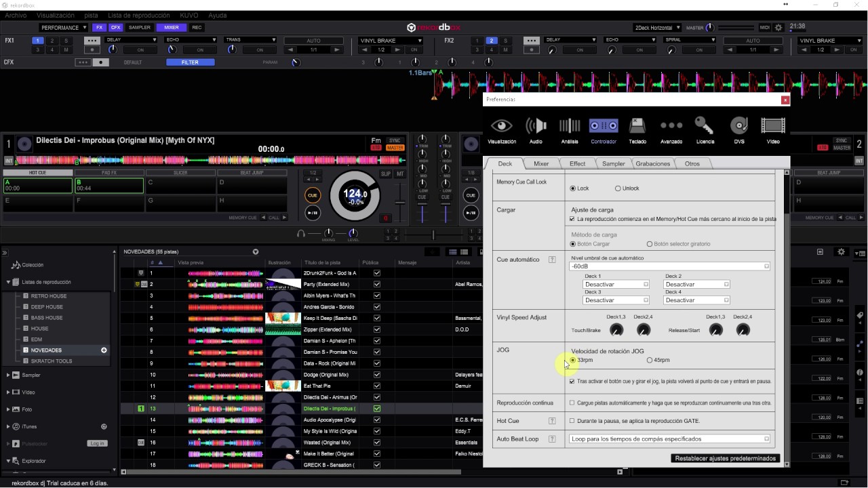Image resolution: width=868 pixels, height=488 pixels.
Task: Collapse the Listas de reproducción tree
Action: tap(9, 282)
